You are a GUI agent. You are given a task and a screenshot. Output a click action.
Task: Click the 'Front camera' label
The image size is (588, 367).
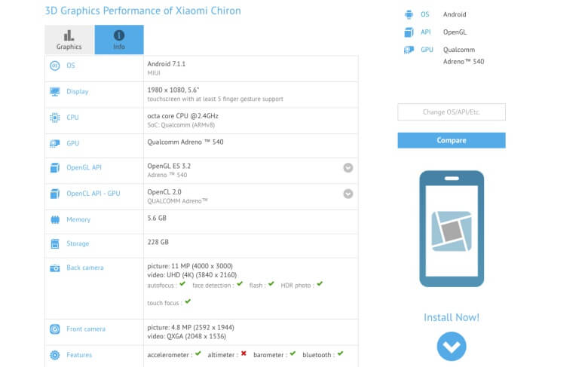[x=86, y=329]
